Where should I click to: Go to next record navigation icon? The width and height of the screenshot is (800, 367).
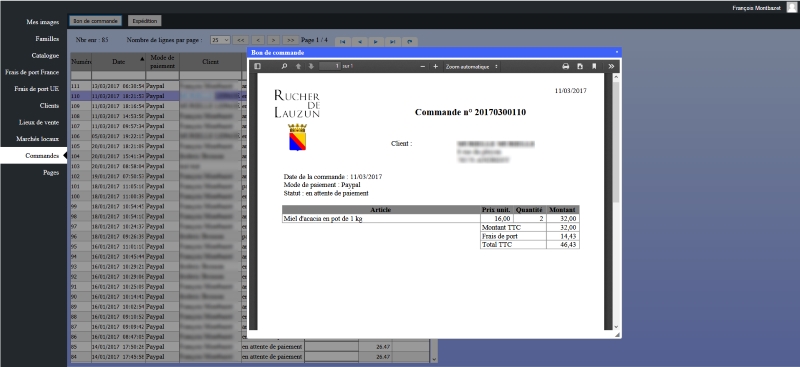(x=376, y=42)
